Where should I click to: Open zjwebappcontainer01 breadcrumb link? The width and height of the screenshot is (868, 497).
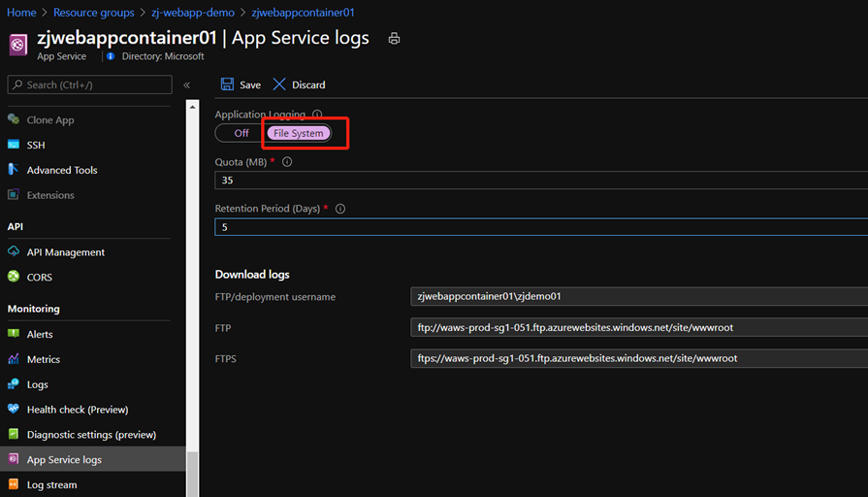pyautogui.click(x=303, y=13)
